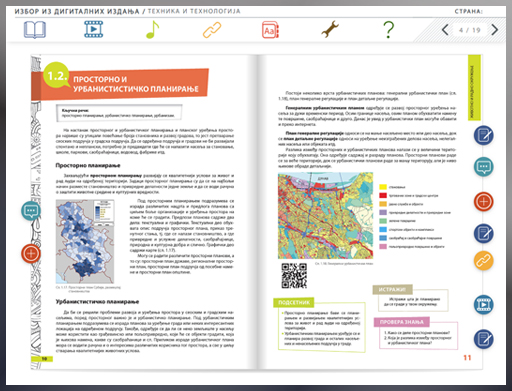Click the colorful urban plan map image
The image size is (512, 391).
(x=325, y=215)
